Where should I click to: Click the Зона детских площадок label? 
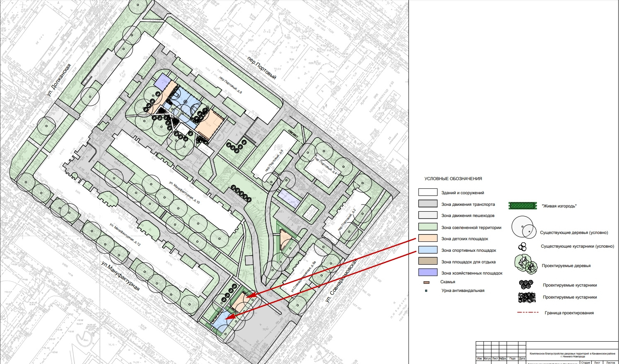(x=464, y=239)
